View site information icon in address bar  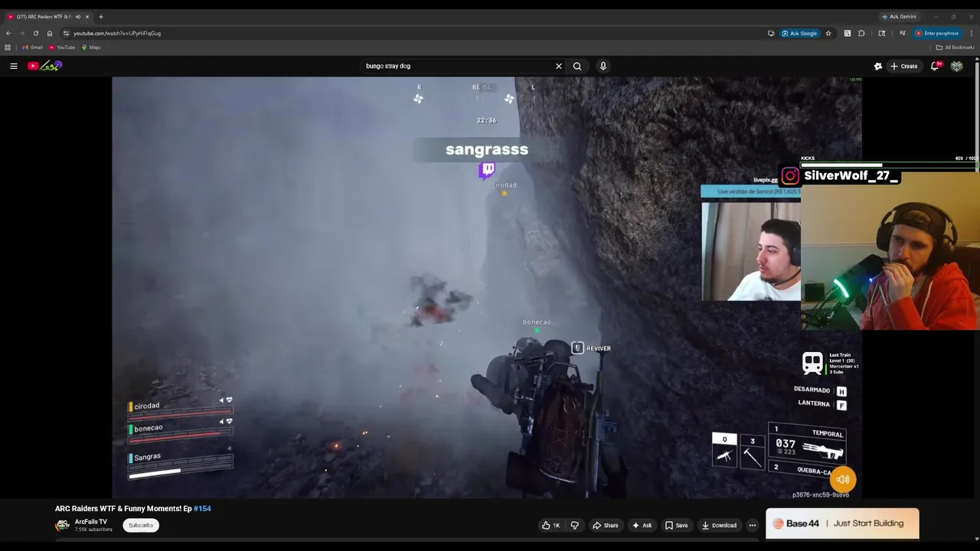(x=66, y=33)
